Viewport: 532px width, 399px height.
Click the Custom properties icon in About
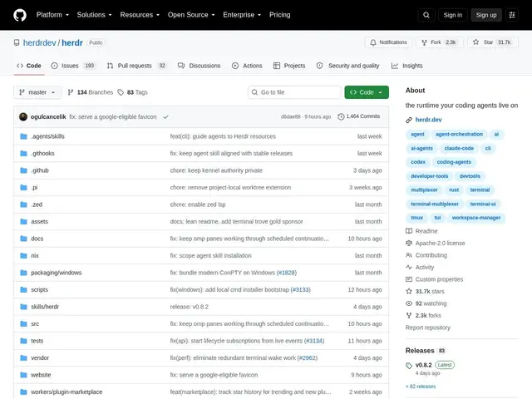click(409, 279)
